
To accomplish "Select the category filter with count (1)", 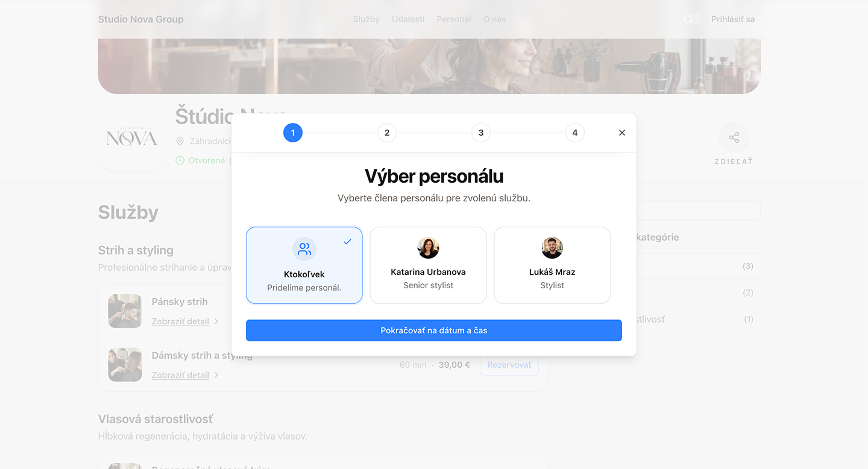I will point(699,319).
